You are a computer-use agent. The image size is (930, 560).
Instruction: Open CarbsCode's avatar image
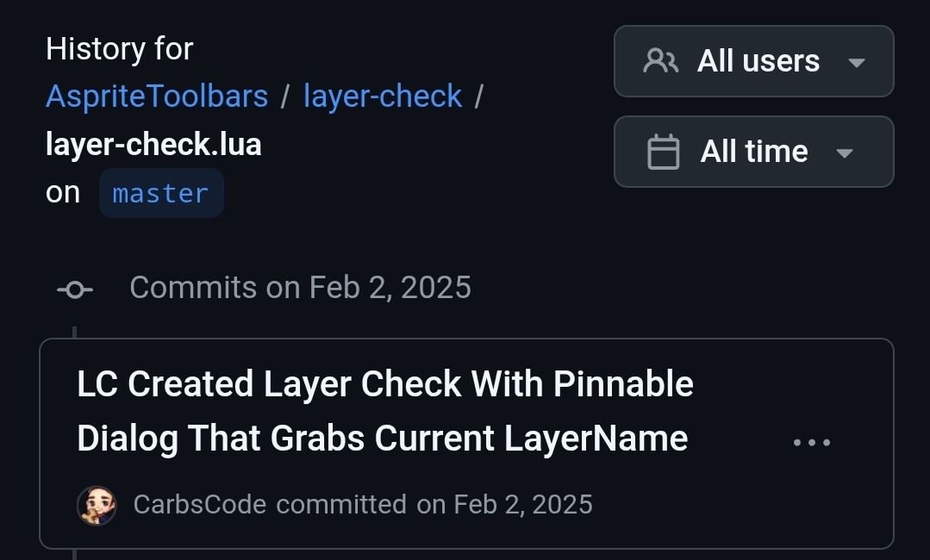(97, 505)
